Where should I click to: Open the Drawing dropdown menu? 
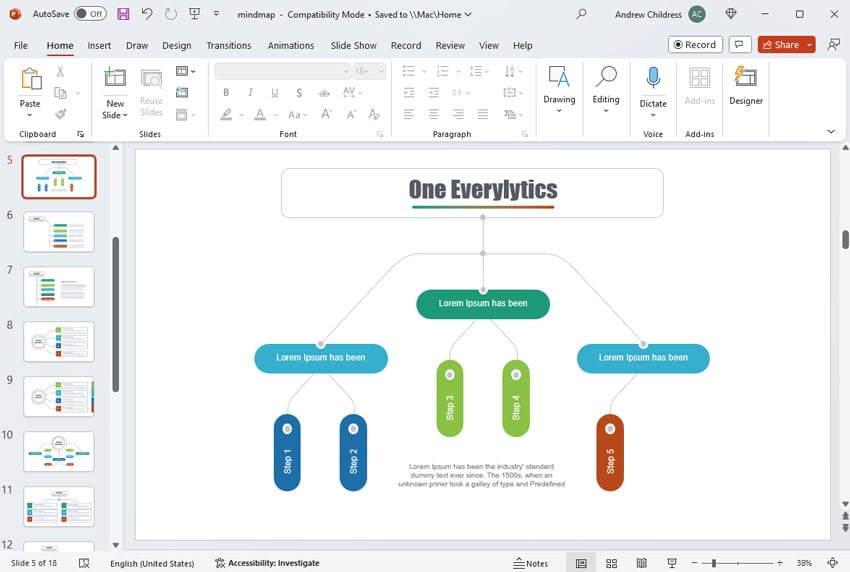click(559, 111)
